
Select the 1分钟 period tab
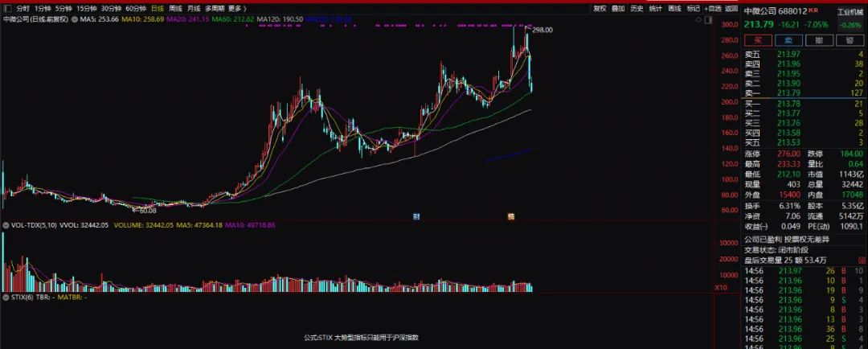42,8
